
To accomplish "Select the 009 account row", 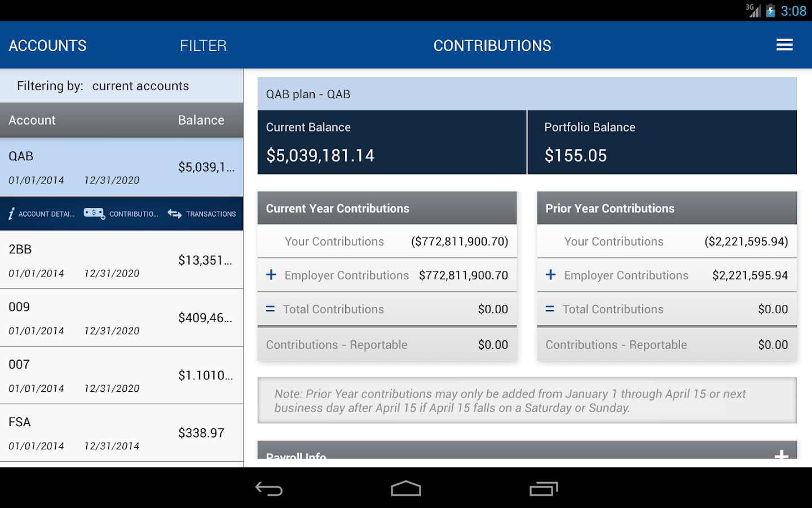I will point(121,318).
